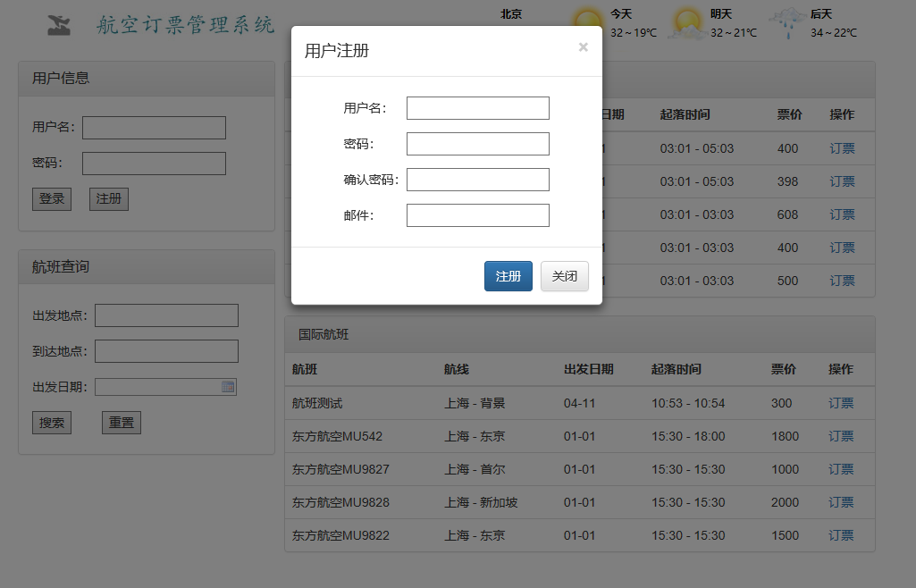This screenshot has width=916, height=588.
Task: Click the 上海 - 首尔 route cell
Action: [x=475, y=469]
